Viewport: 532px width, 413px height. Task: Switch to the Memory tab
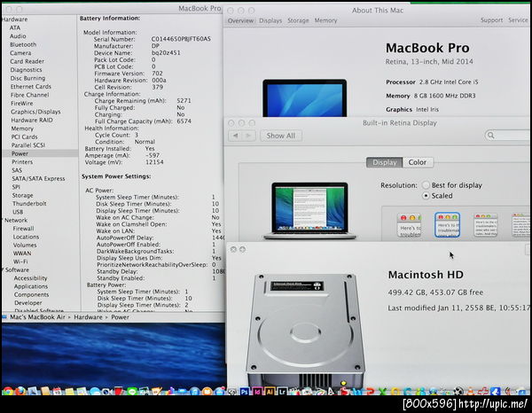tap(325, 20)
